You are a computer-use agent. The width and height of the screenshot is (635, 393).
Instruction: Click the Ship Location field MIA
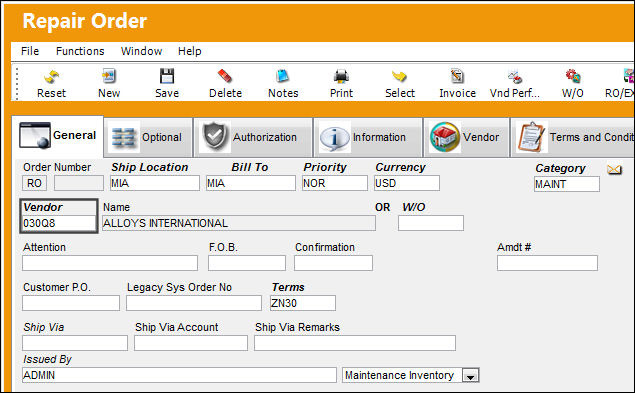point(155,183)
